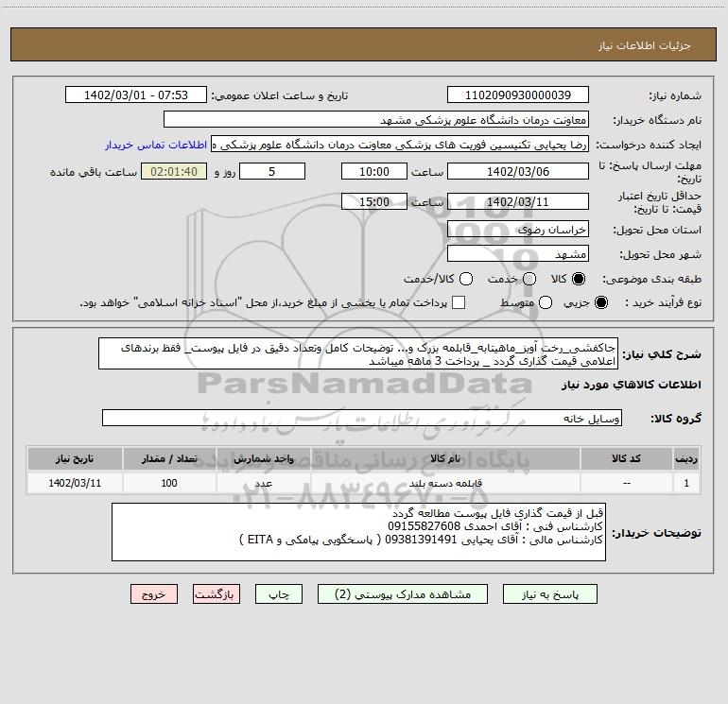Image resolution: width=728 pixels, height=704 pixels.
Task: Click row number 1 in table
Action: [x=686, y=483]
